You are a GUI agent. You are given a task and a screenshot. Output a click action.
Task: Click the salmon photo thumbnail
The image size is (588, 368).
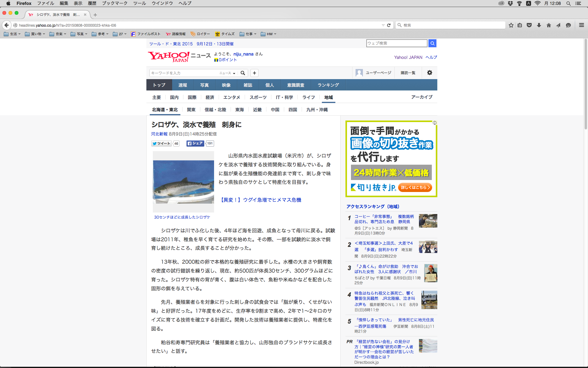pos(183,182)
